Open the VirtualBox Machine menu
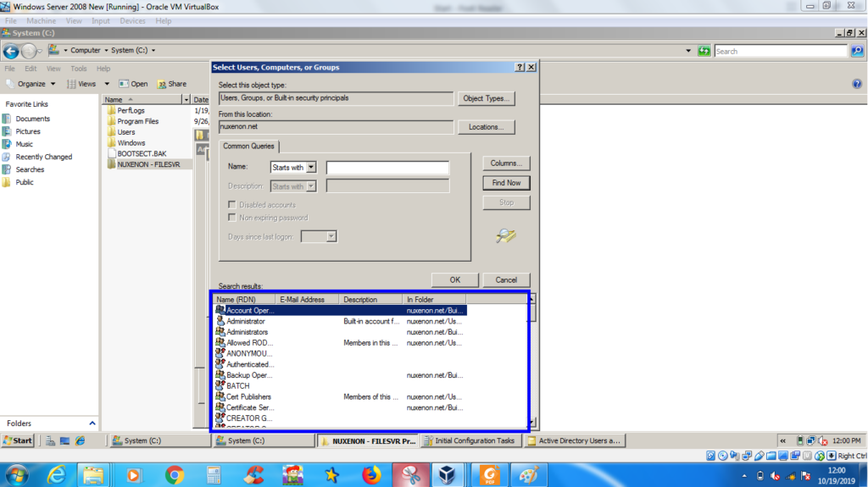The height and width of the screenshot is (487, 868). (x=41, y=21)
